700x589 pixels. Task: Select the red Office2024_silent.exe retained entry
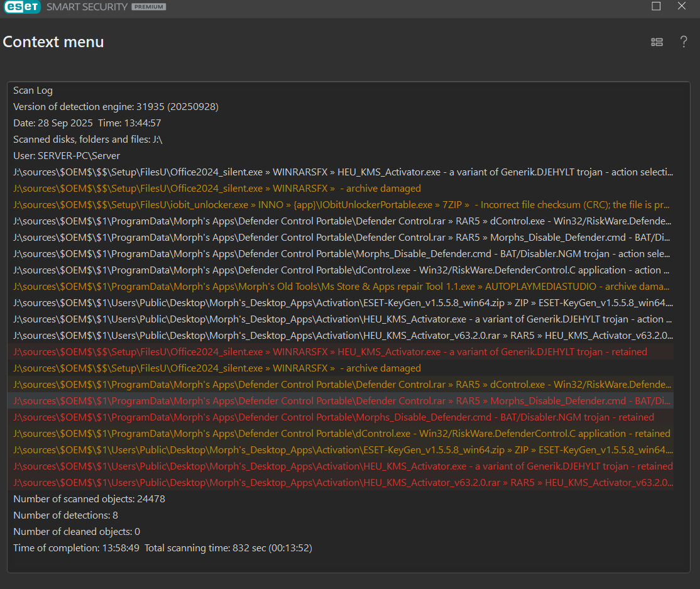(x=330, y=352)
